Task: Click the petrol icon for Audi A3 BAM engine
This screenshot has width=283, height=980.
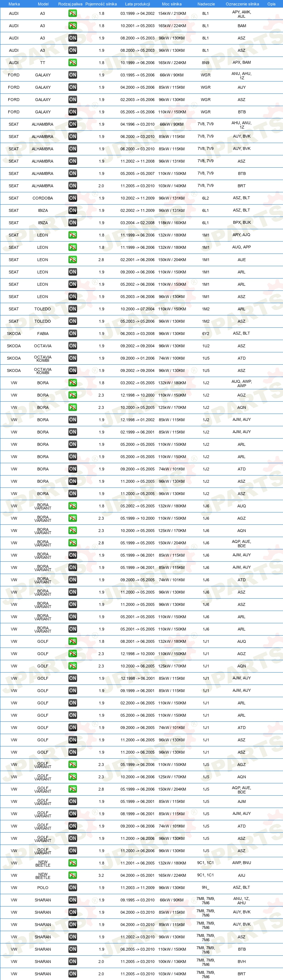Action: (x=73, y=25)
